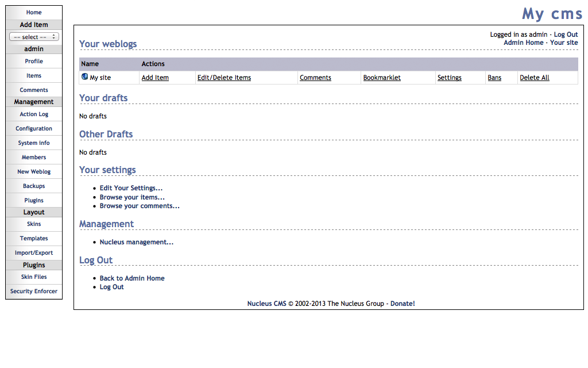Open the Members management page
The height and width of the screenshot is (368, 588).
tap(33, 157)
